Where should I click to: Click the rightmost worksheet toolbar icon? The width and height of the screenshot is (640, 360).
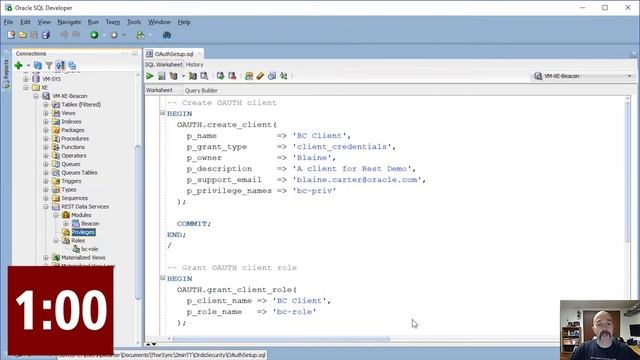(x=284, y=76)
